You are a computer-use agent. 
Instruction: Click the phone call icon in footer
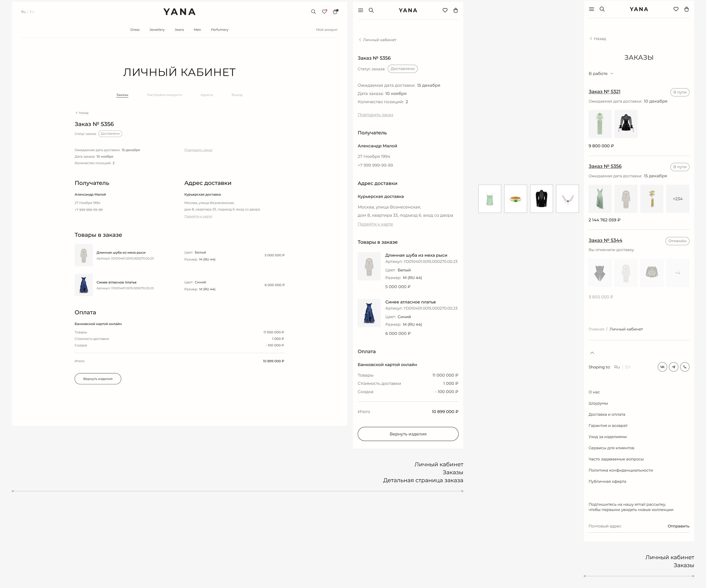click(x=685, y=367)
